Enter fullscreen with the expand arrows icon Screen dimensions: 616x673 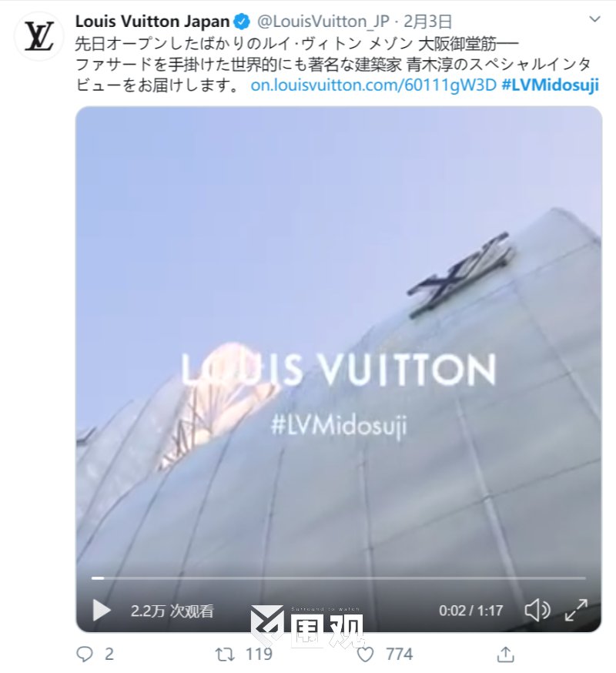tap(576, 610)
